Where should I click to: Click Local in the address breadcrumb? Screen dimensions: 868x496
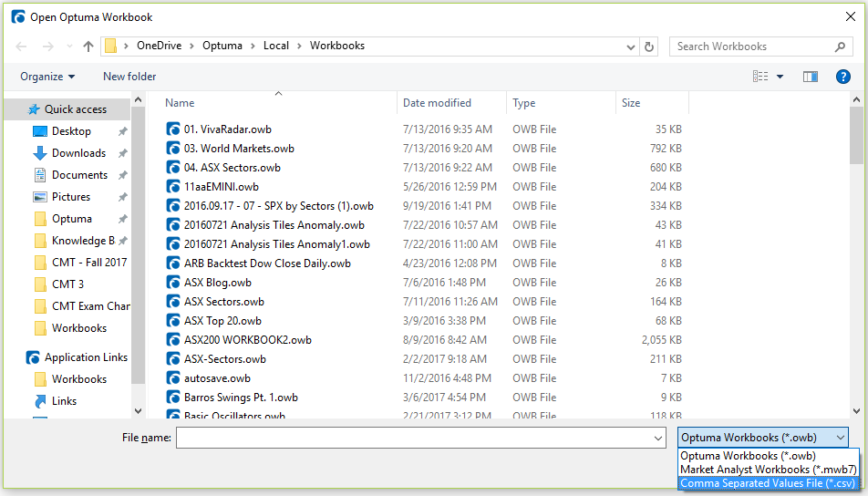tap(276, 46)
